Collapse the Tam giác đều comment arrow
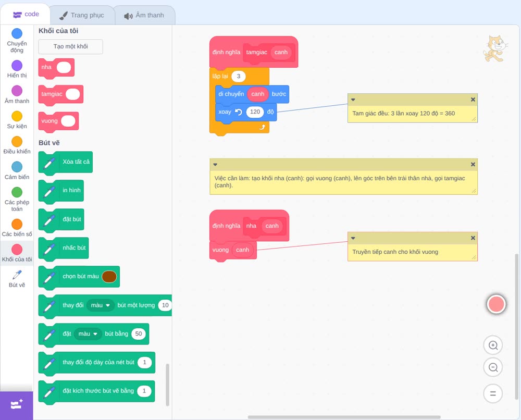Image resolution: width=521 pixels, height=420 pixels. click(353, 100)
